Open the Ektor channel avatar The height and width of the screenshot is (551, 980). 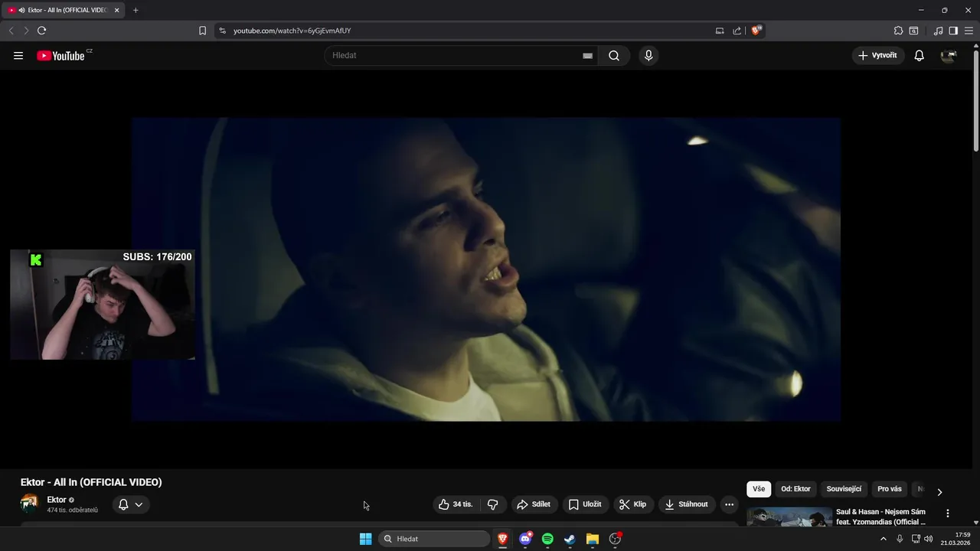(29, 504)
